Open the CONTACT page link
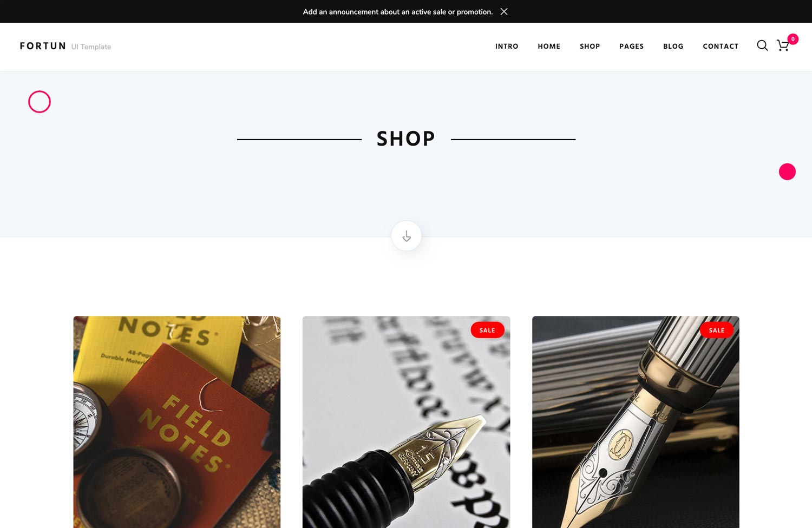Screen dimensions: 812x528 [x=721, y=47]
